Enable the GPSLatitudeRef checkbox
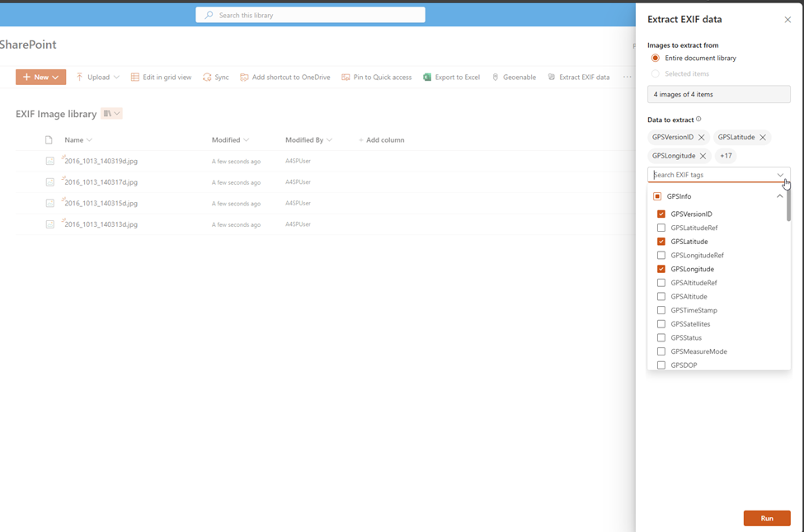This screenshot has width=804, height=532. [661, 227]
